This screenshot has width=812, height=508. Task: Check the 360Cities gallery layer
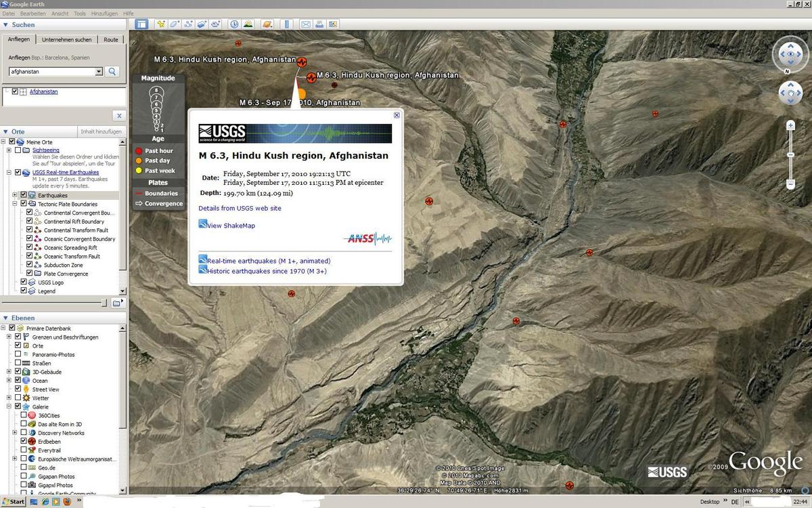24,416
